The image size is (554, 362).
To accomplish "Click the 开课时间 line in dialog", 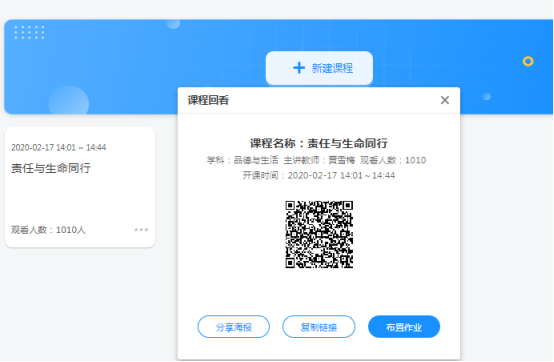I will pyautogui.click(x=319, y=176).
